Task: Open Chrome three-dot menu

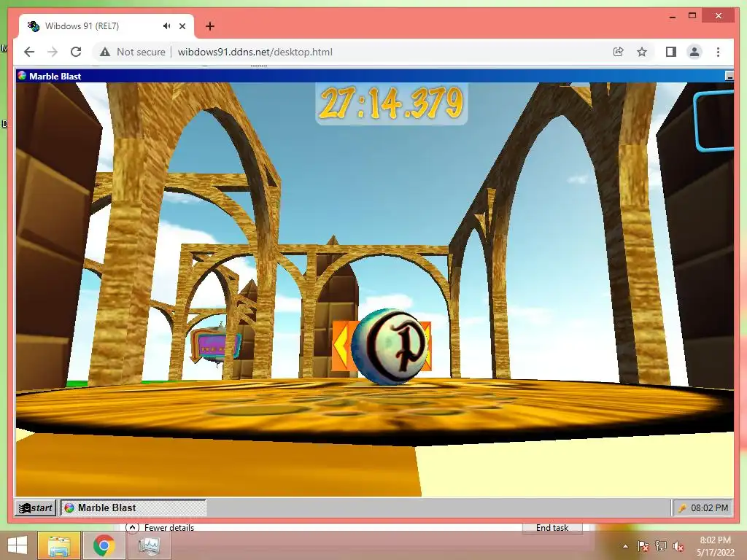Action: pos(718,52)
